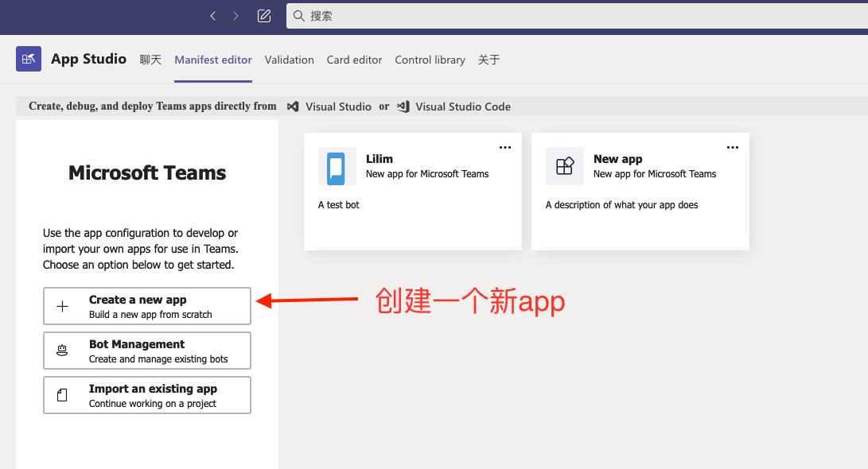868x469 pixels.
Task: Open the 关于 tab
Action: [488, 60]
